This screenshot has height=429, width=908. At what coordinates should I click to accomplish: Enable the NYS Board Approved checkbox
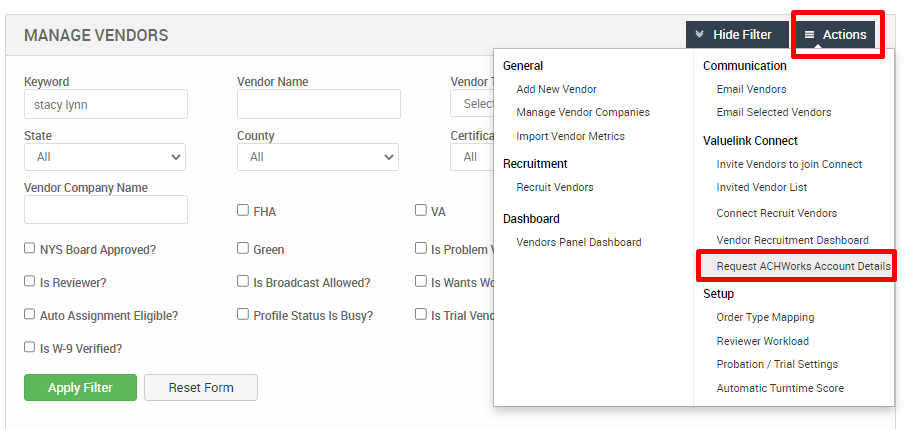point(30,249)
